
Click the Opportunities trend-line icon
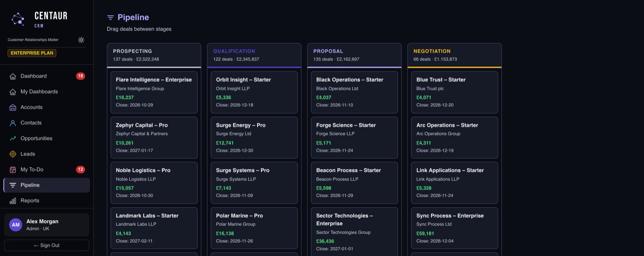click(x=13, y=138)
